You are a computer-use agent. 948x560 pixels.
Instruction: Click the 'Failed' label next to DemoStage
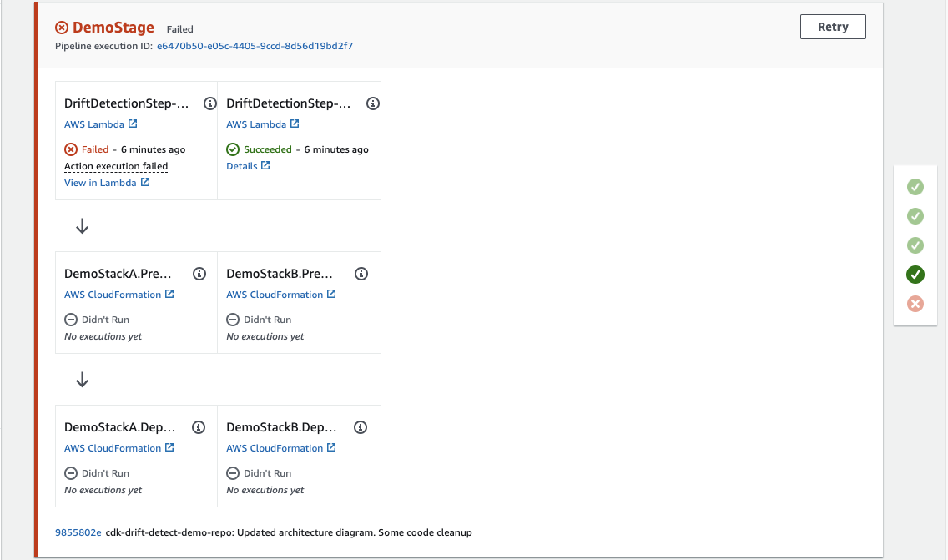coord(180,29)
